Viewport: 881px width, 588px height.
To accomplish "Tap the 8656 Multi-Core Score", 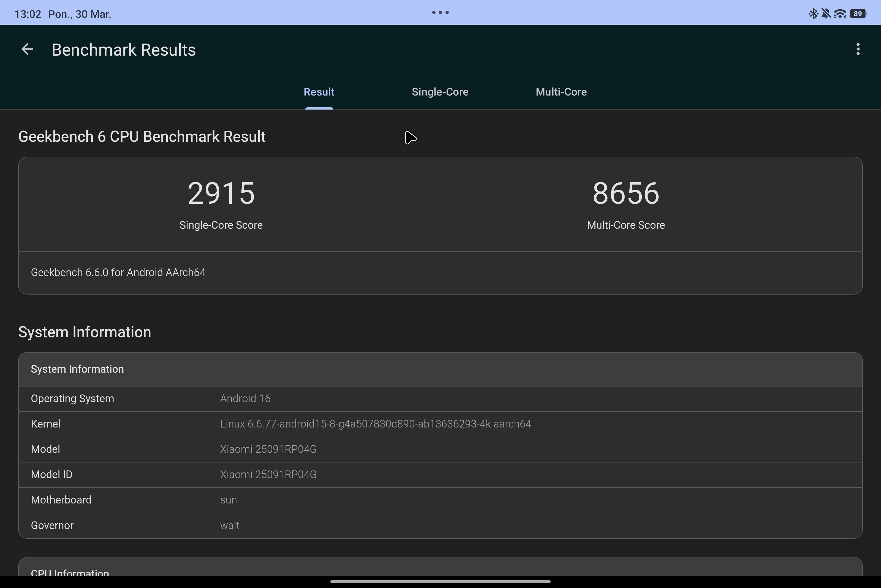I will [626, 194].
